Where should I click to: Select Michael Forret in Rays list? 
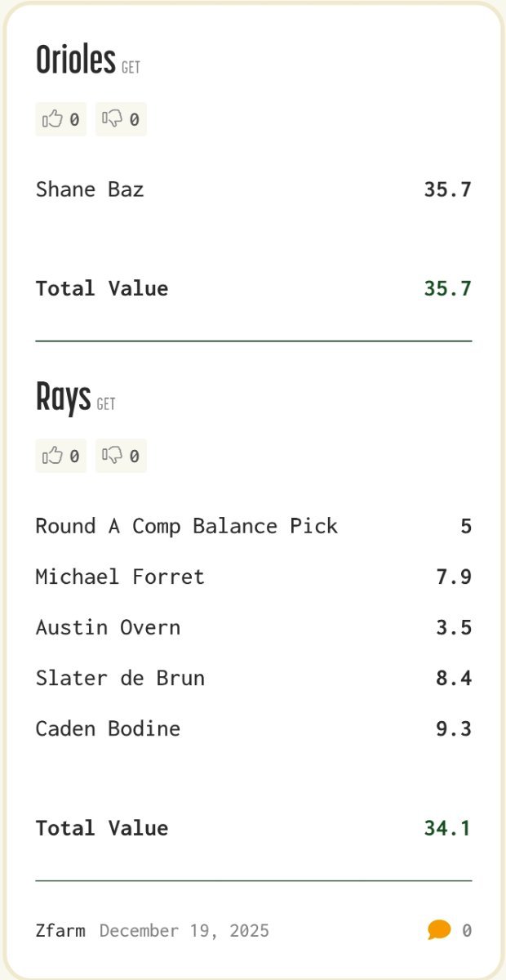click(x=120, y=577)
